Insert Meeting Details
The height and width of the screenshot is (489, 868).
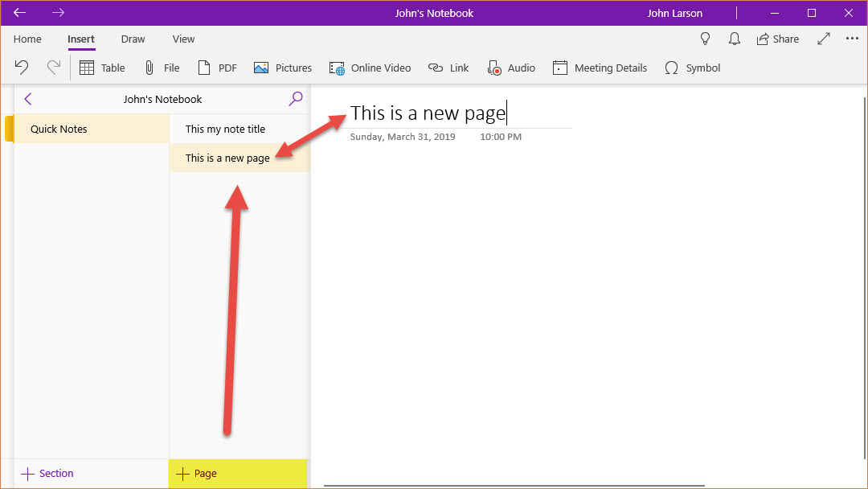point(600,68)
